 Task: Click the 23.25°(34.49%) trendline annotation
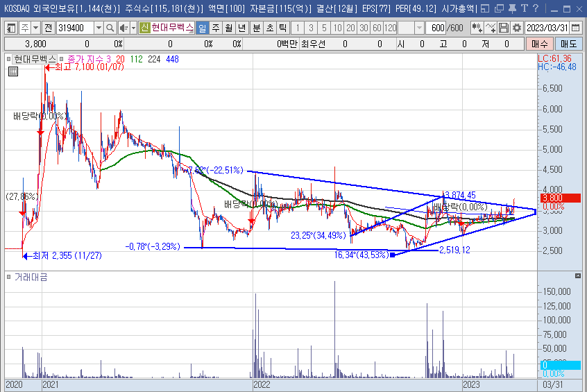[318, 235]
